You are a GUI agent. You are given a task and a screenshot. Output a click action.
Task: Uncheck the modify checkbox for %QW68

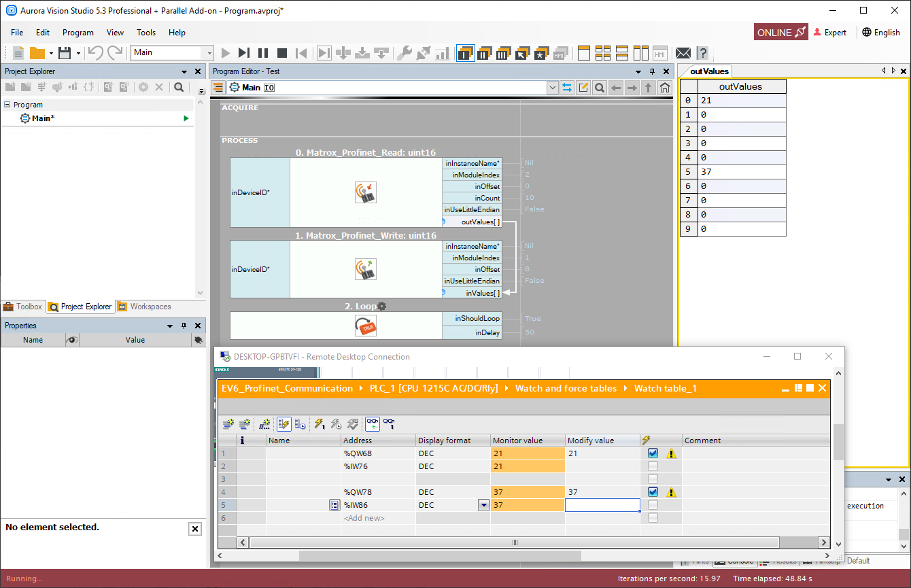click(x=653, y=453)
